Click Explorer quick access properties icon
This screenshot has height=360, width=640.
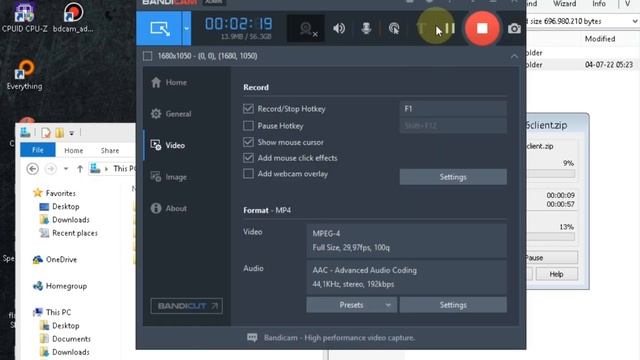click(x=46, y=133)
